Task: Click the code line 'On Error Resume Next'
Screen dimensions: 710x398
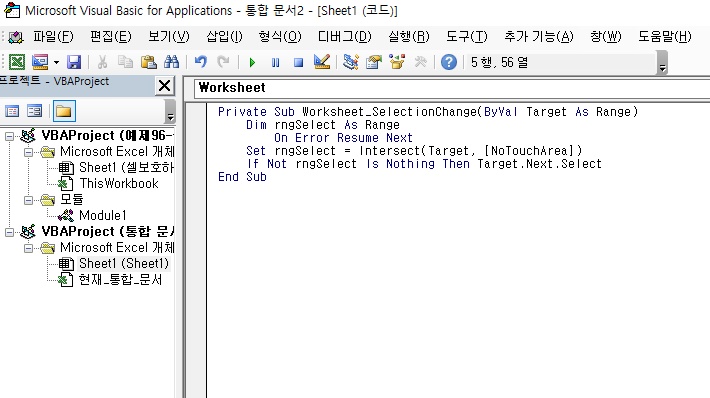Action: 343,138
